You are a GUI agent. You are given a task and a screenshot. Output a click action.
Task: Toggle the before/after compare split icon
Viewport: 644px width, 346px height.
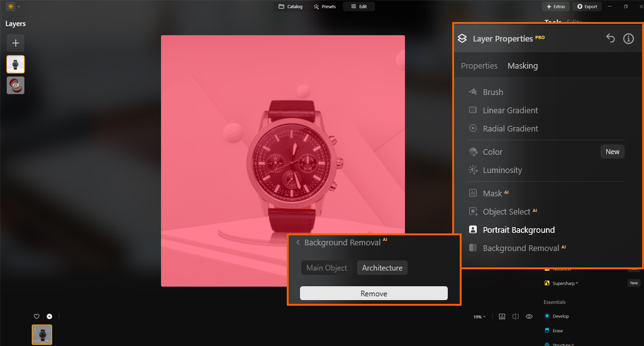point(516,316)
